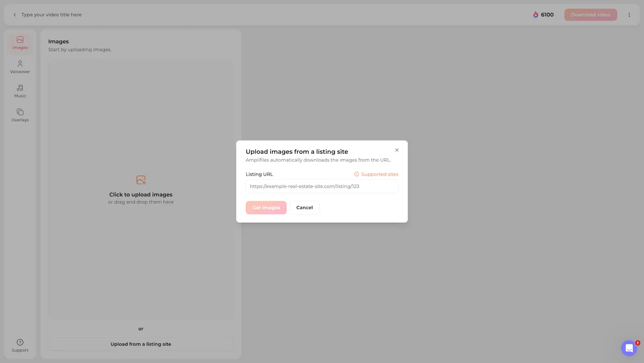The width and height of the screenshot is (644, 363).
Task: Check remaining credits via the flame icon
Action: click(535, 14)
